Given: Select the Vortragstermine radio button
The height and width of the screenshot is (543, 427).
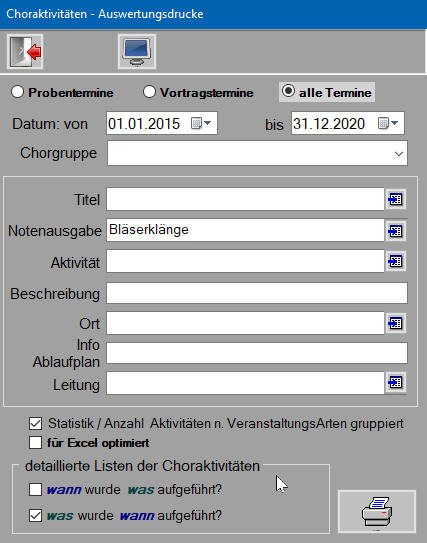Looking at the screenshot, I should click(x=149, y=92).
